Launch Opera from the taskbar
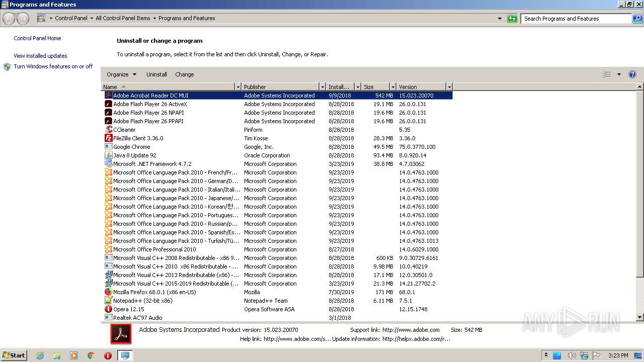The height and width of the screenshot is (362, 644). pyautogui.click(x=108, y=355)
